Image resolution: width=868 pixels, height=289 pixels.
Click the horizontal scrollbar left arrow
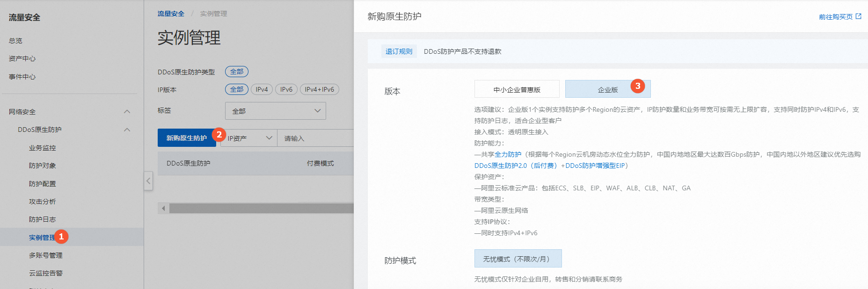point(163,208)
